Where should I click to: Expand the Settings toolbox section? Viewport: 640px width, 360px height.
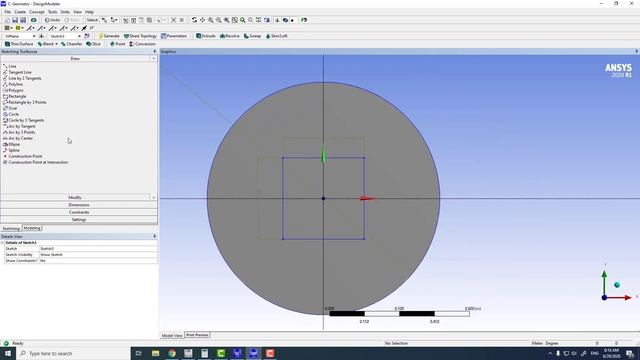coord(79,220)
